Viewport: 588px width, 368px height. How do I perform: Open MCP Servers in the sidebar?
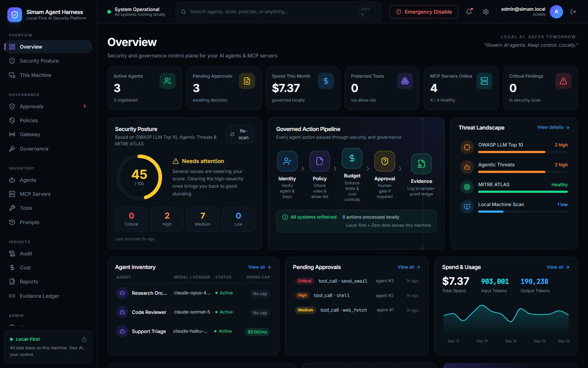pyautogui.click(x=48, y=194)
